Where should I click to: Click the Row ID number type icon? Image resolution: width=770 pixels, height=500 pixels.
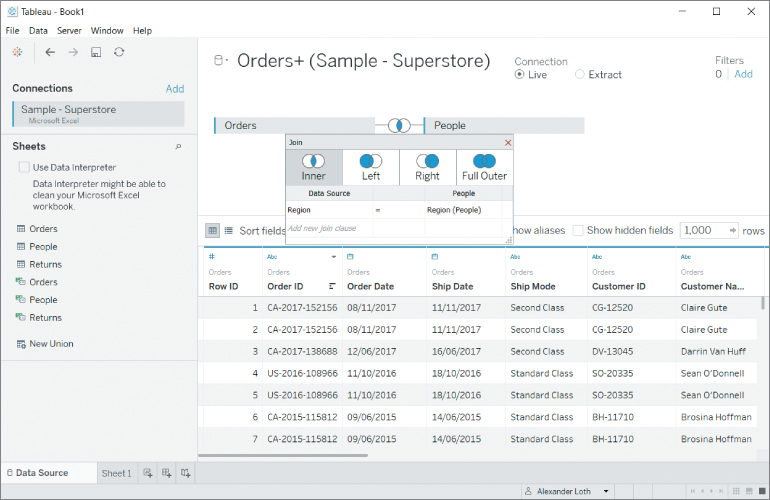coord(212,256)
